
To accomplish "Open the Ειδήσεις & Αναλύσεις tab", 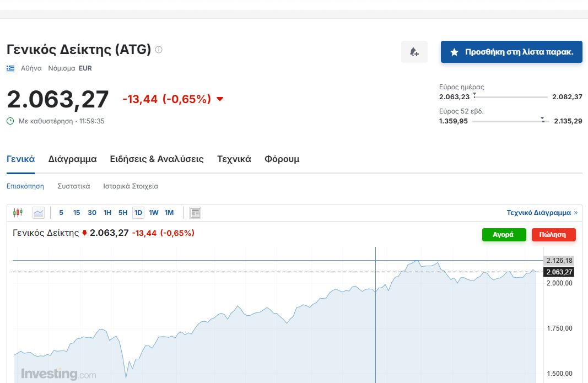I will pyautogui.click(x=157, y=159).
